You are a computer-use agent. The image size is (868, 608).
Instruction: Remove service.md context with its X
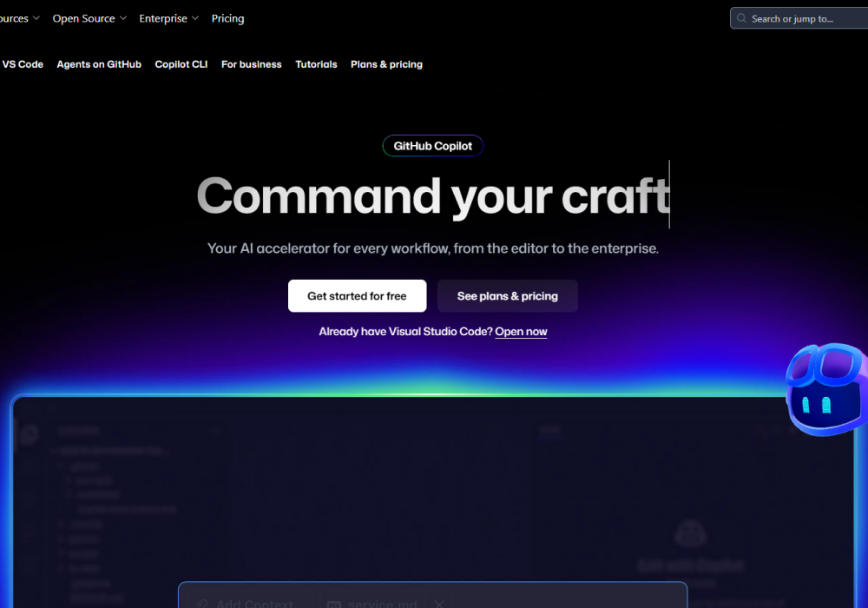click(439, 604)
